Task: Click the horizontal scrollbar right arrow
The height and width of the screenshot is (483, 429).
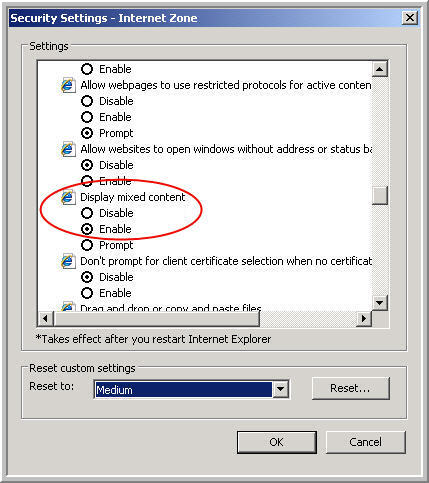Action: click(364, 319)
